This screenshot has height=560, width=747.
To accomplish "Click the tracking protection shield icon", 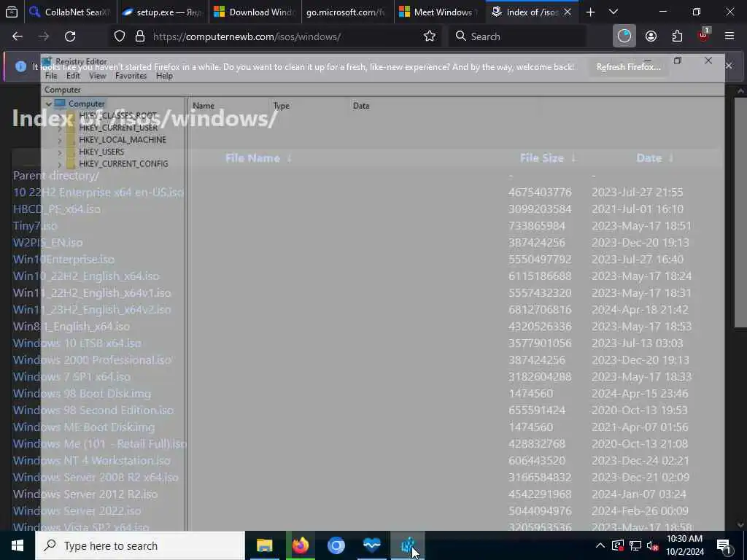I will 120,36.
